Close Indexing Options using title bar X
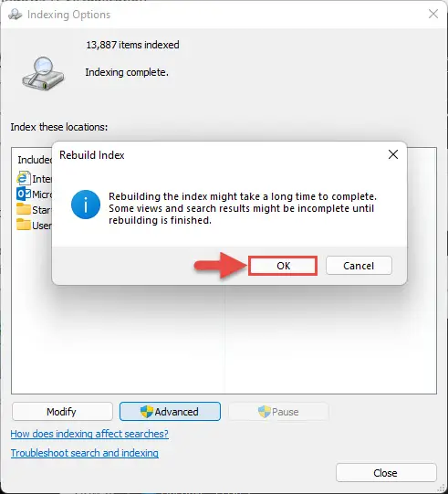 [x=433, y=14]
